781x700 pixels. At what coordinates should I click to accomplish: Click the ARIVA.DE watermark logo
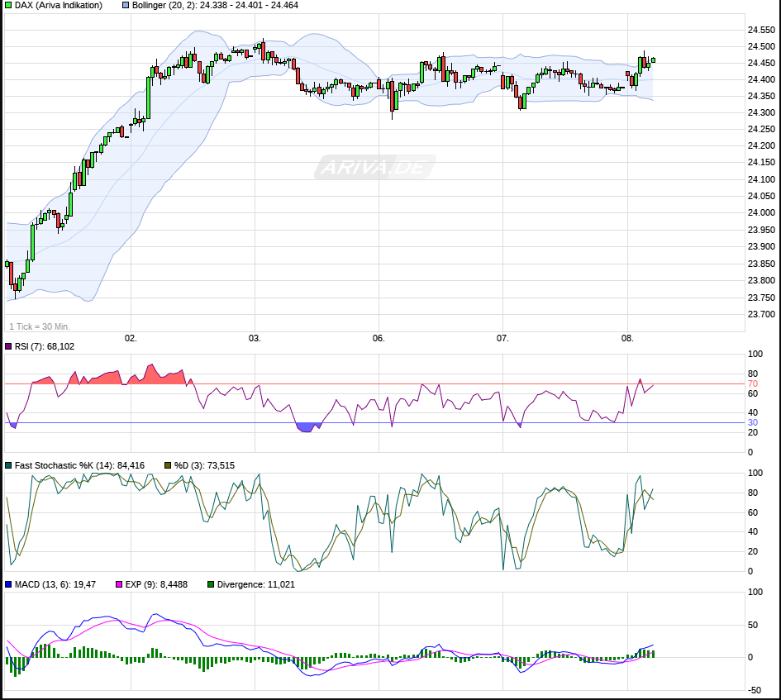tap(374, 168)
